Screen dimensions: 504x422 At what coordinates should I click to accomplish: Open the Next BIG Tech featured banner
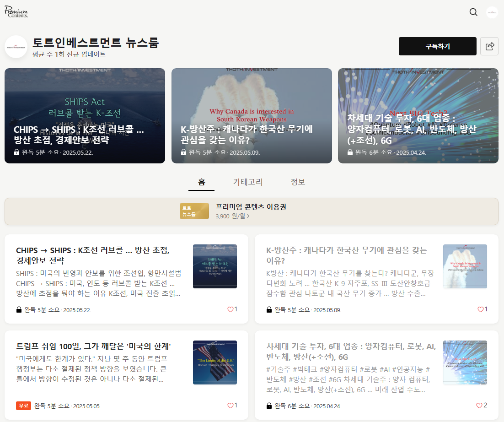[x=418, y=116]
